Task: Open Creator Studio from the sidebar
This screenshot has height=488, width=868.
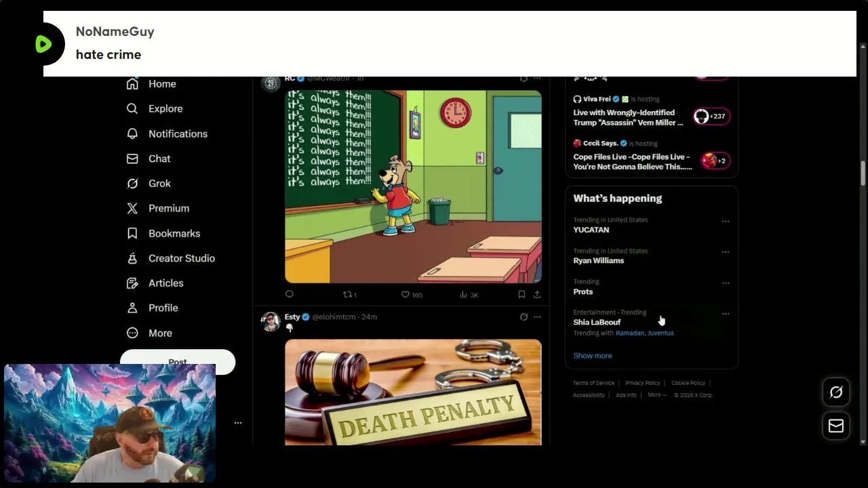Action: pyautogui.click(x=171, y=258)
